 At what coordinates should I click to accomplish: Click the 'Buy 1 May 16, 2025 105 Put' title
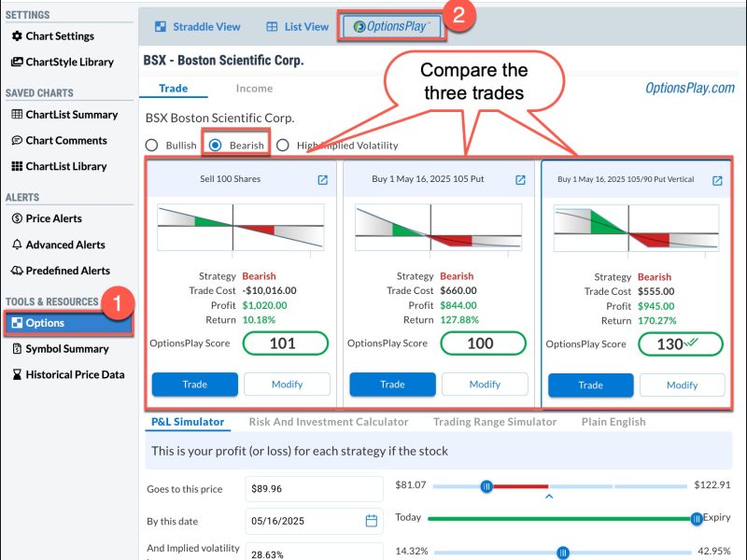coord(428,179)
